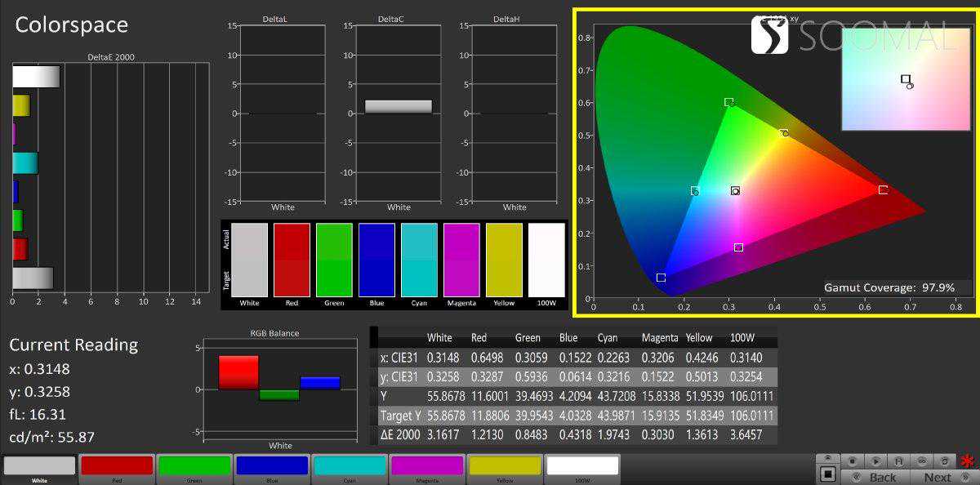Click the small stop icon in the top control row

[853, 461]
